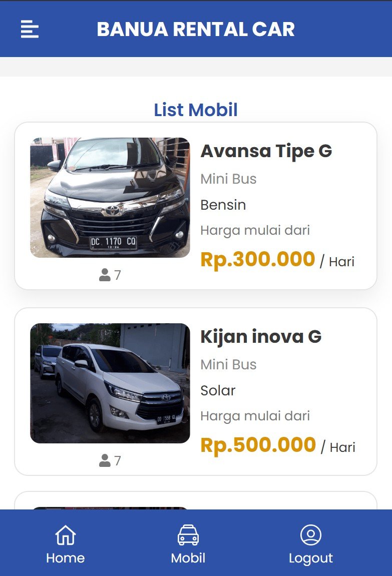Tap the Logout user icon
The image size is (392, 576).
point(311,535)
